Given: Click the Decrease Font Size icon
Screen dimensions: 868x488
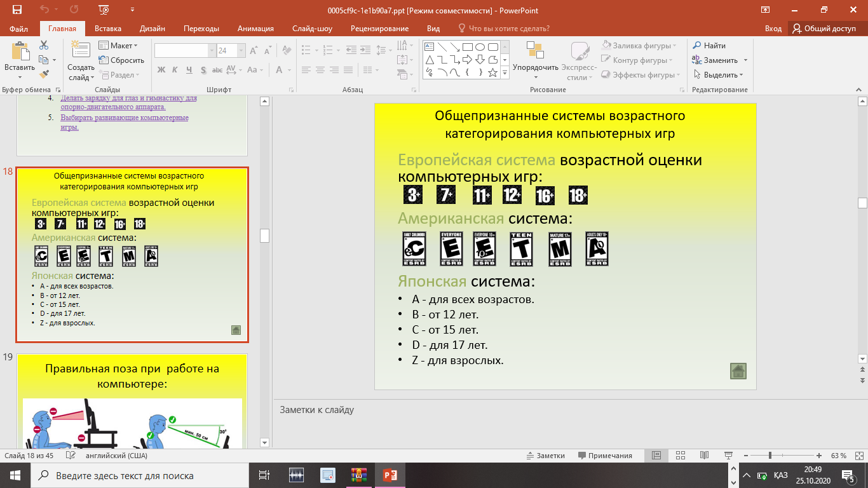Looking at the screenshot, I should pos(268,51).
